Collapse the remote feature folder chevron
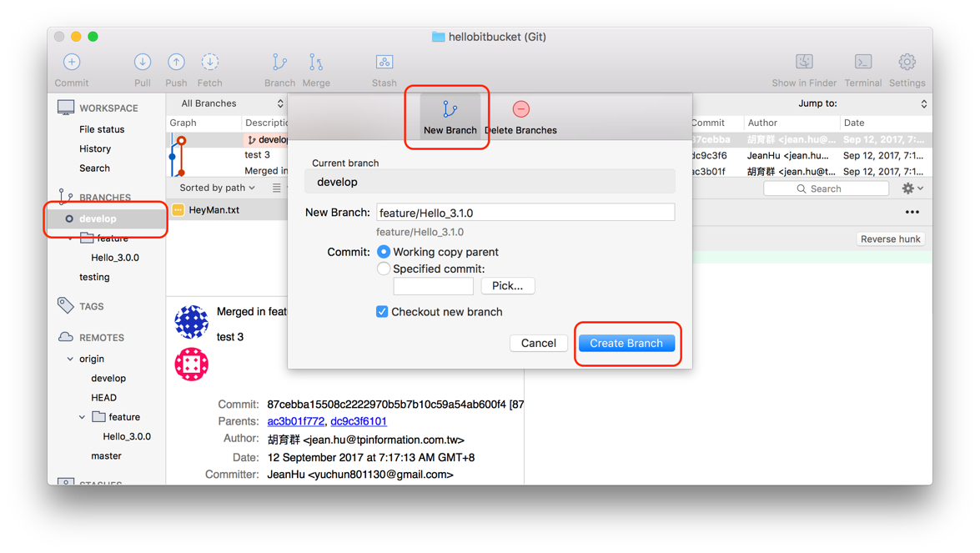Viewport: 980px width, 553px height. (x=82, y=417)
